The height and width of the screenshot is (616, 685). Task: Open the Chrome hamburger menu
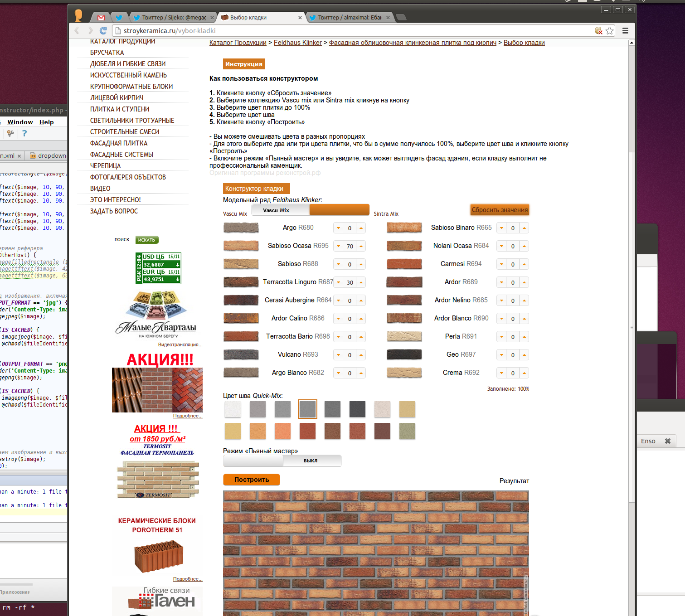pyautogui.click(x=625, y=31)
